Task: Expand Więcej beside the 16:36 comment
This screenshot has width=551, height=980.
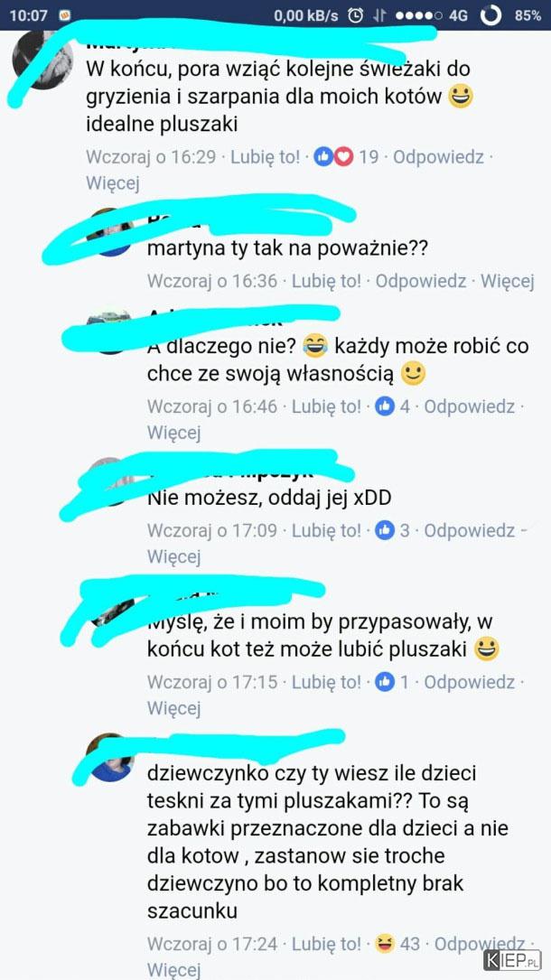Action: pos(508,281)
